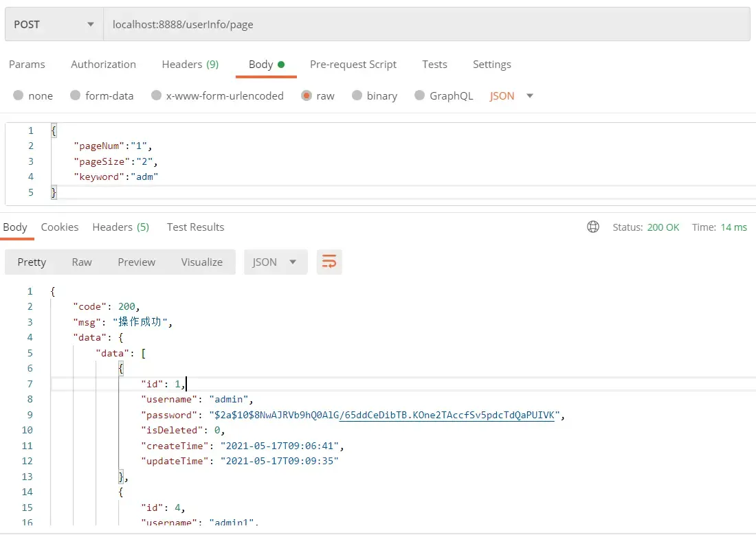This screenshot has width=756, height=535.
Task: Open the Visualize response view
Action: [x=201, y=262]
